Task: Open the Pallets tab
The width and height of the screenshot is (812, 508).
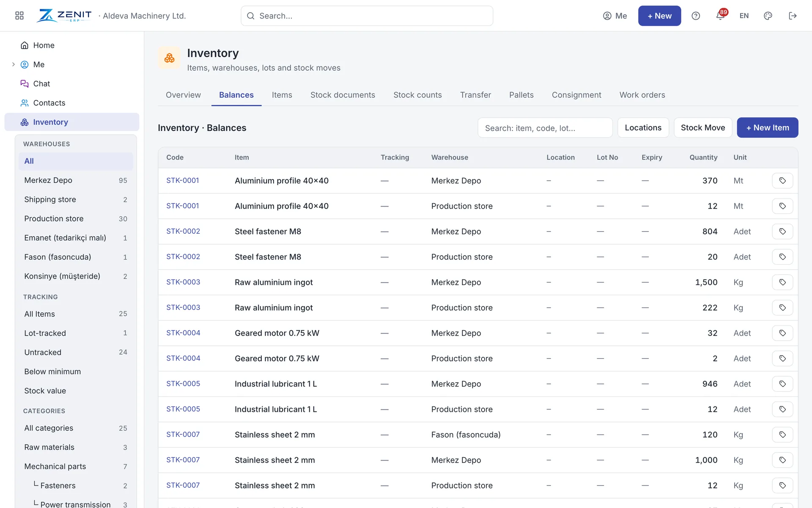Action: [521, 95]
